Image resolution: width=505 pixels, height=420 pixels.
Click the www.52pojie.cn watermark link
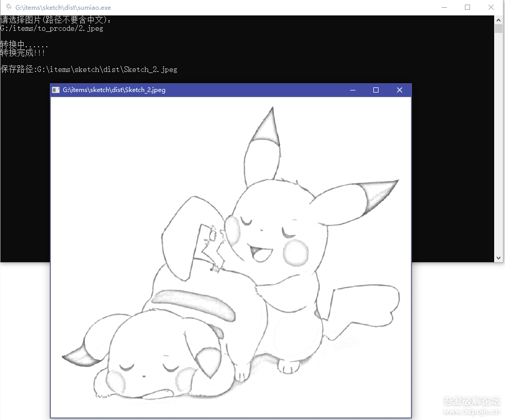[472, 411]
